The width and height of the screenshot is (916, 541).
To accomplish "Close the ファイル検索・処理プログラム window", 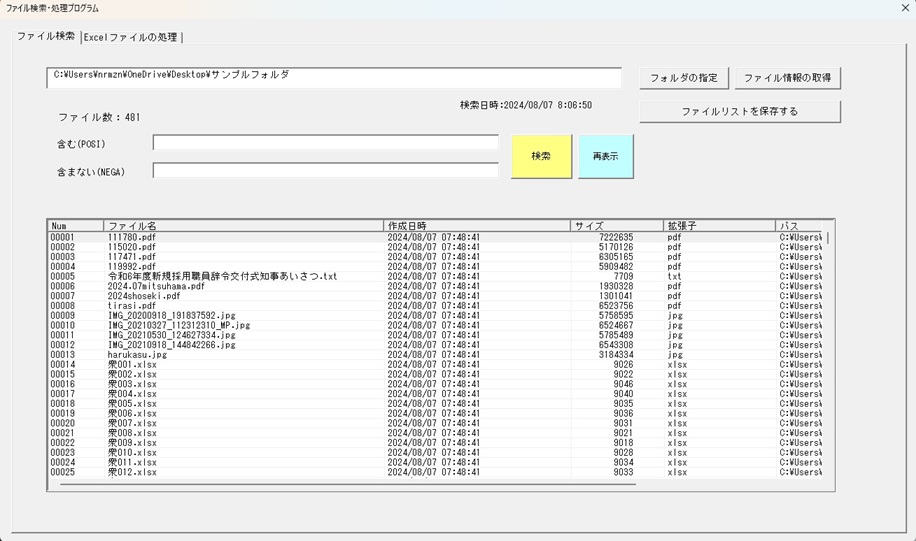I will 905,8.
